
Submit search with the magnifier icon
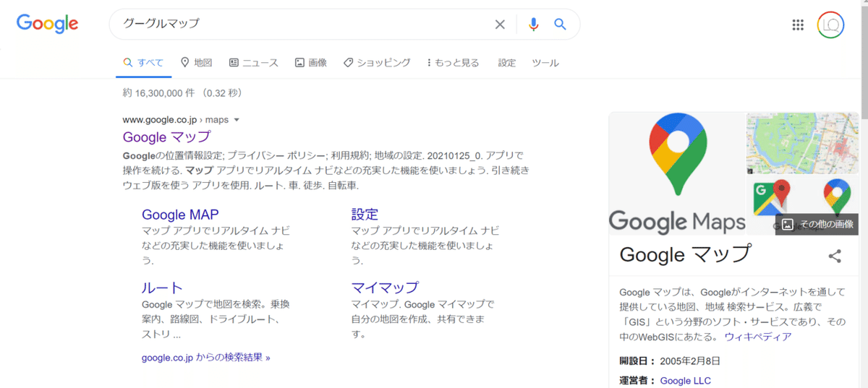click(x=560, y=25)
